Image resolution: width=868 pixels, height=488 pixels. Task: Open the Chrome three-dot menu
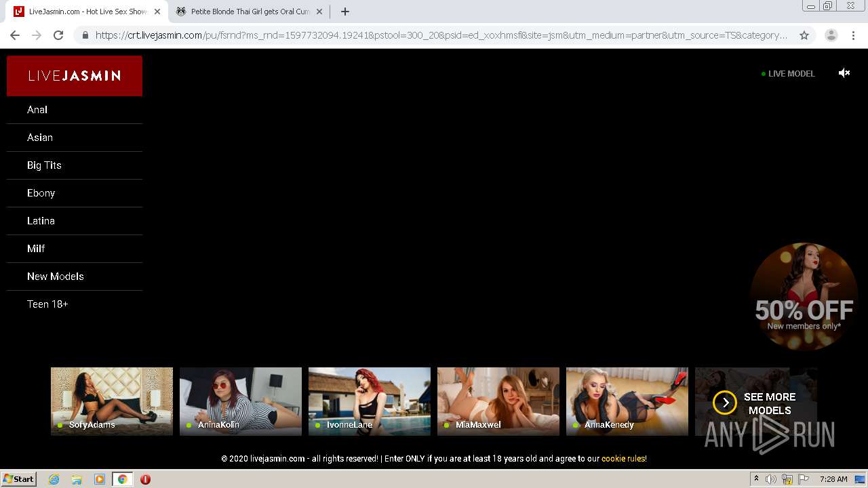point(853,35)
